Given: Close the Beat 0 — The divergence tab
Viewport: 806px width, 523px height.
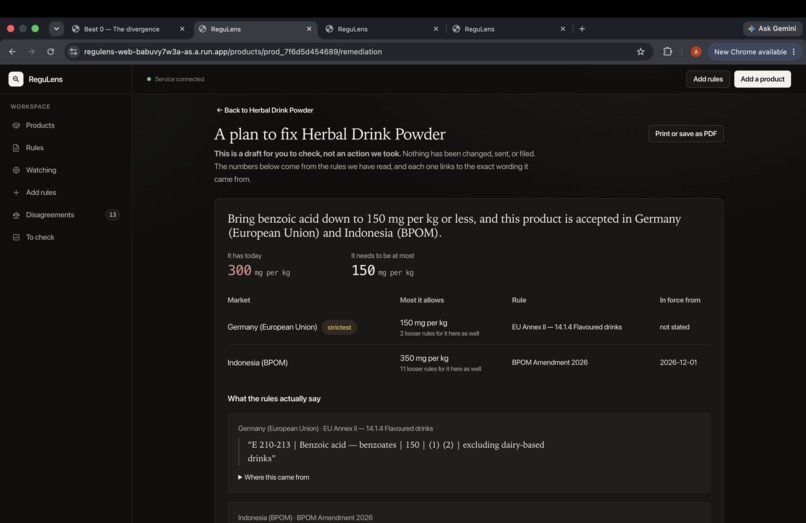Looking at the screenshot, I should tap(182, 29).
